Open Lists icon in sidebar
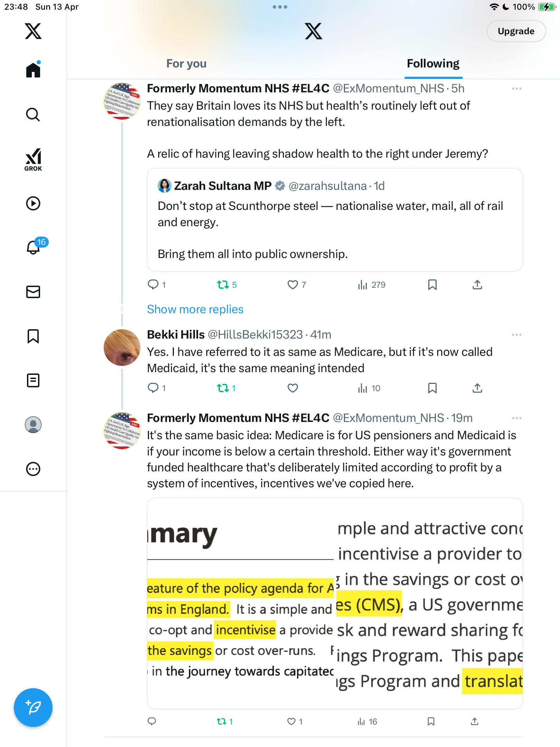560x747 pixels. pos(33,380)
